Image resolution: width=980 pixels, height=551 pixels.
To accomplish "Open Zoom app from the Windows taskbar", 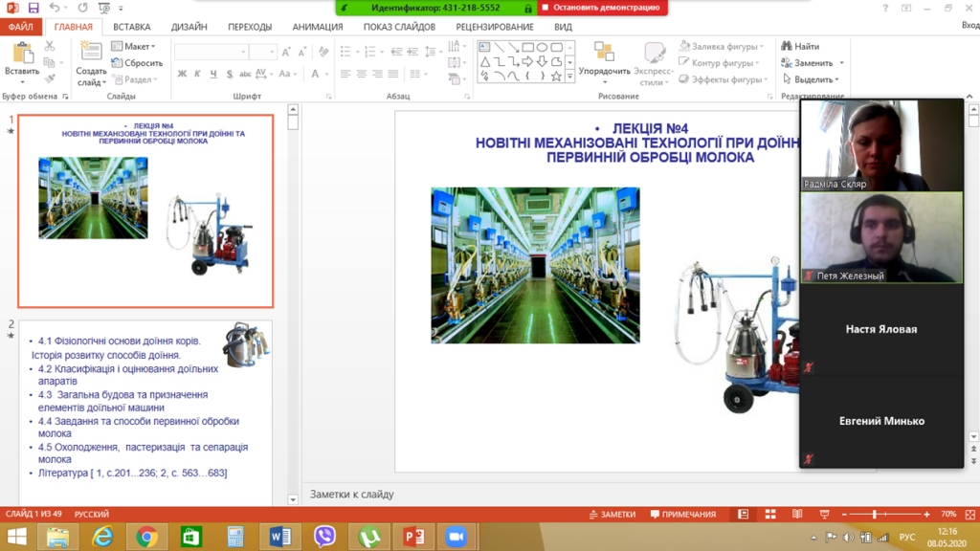I will 456,537.
